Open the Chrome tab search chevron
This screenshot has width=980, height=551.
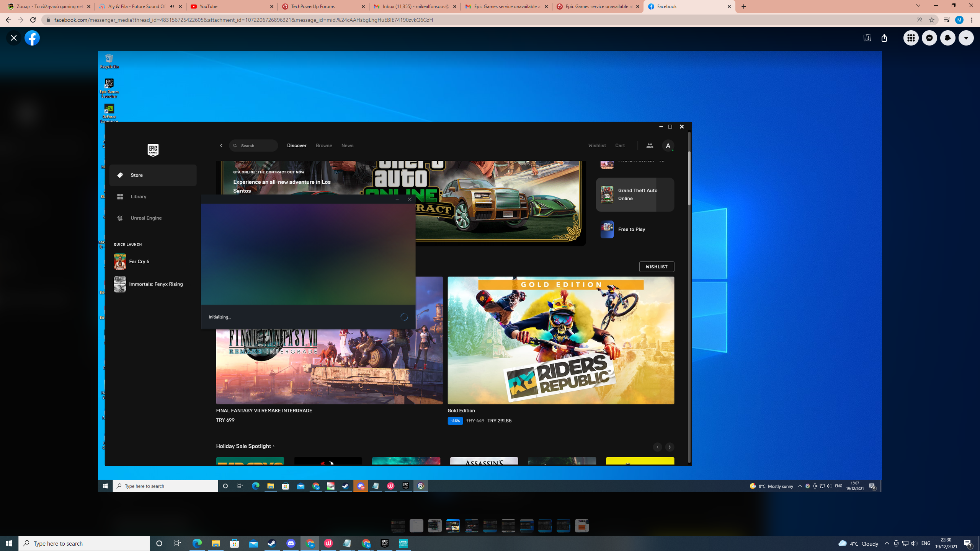point(918,6)
